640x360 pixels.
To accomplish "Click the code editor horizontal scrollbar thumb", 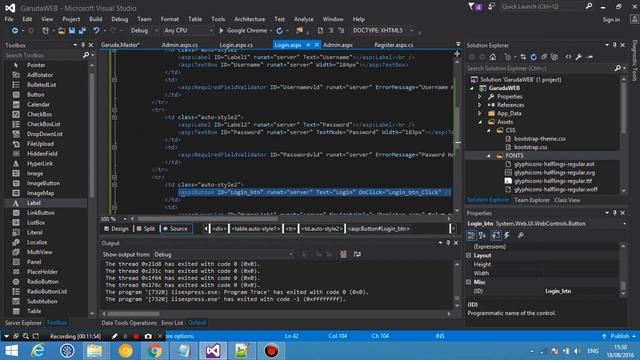I will [207, 219].
